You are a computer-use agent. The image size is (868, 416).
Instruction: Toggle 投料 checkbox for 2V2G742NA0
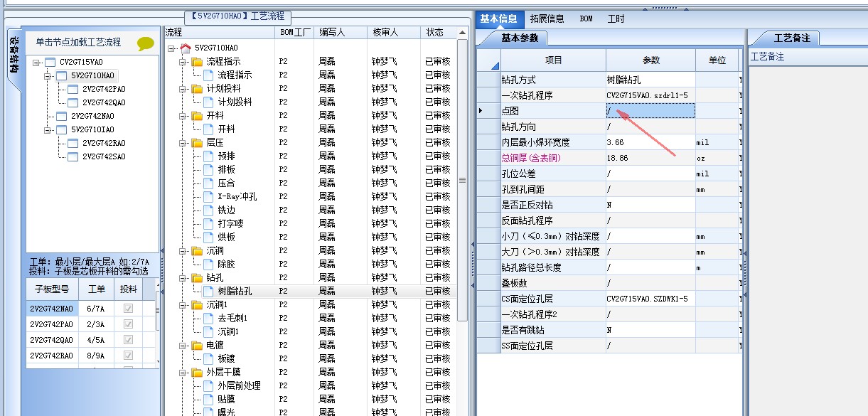[x=129, y=309]
